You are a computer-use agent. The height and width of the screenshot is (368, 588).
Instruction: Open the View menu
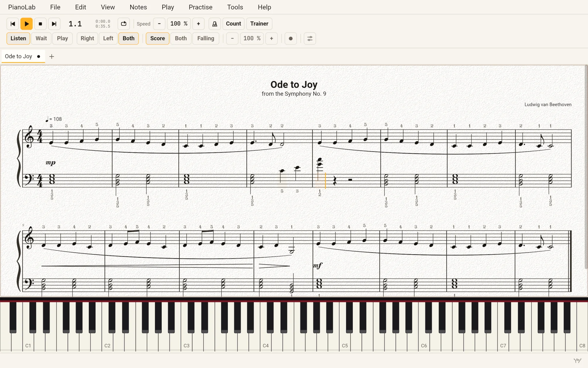[x=108, y=7]
